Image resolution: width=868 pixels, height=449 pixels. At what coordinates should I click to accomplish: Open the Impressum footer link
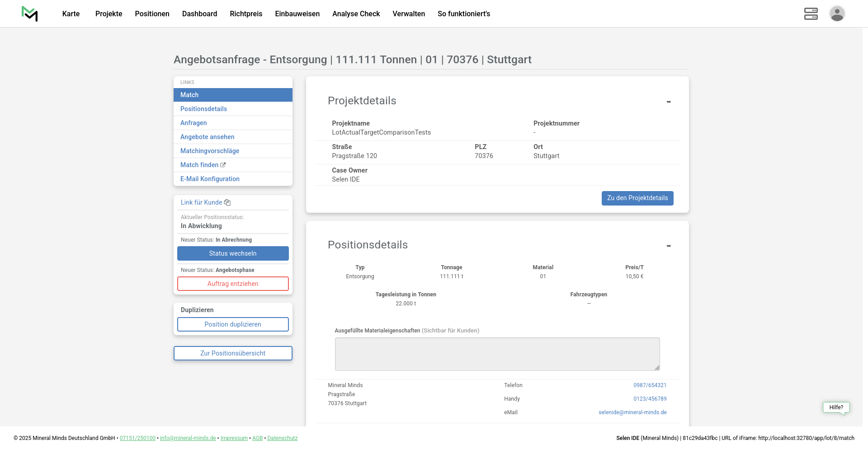[x=234, y=438]
